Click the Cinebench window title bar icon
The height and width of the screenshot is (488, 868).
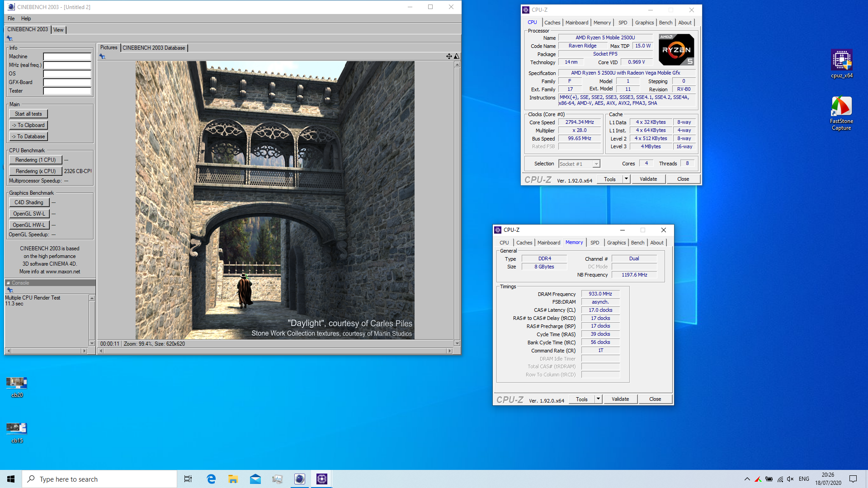click(11, 7)
